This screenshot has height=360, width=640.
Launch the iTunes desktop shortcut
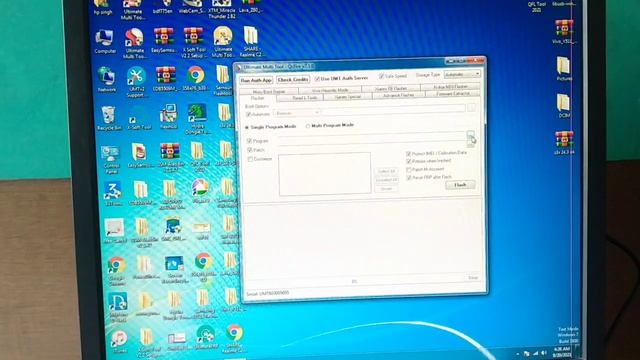(119, 342)
